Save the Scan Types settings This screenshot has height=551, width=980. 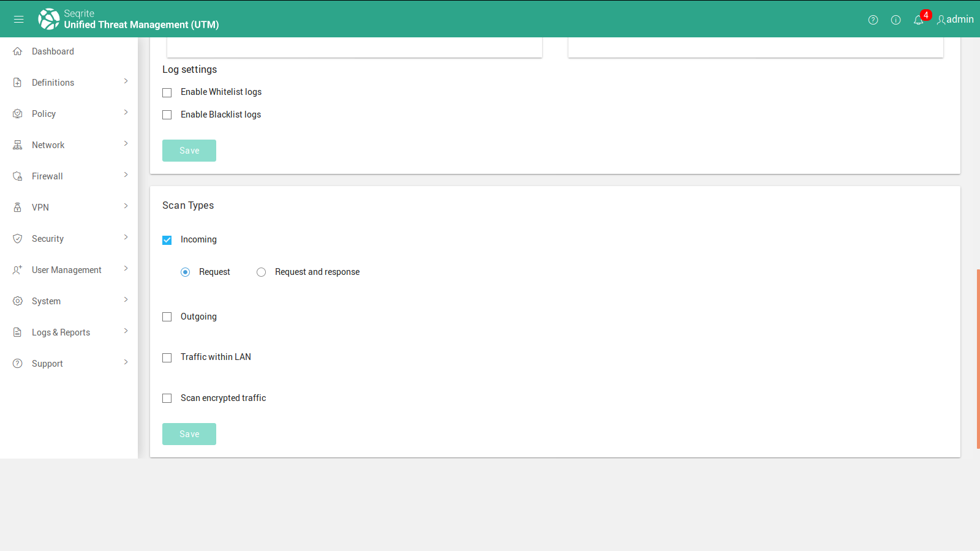(189, 434)
